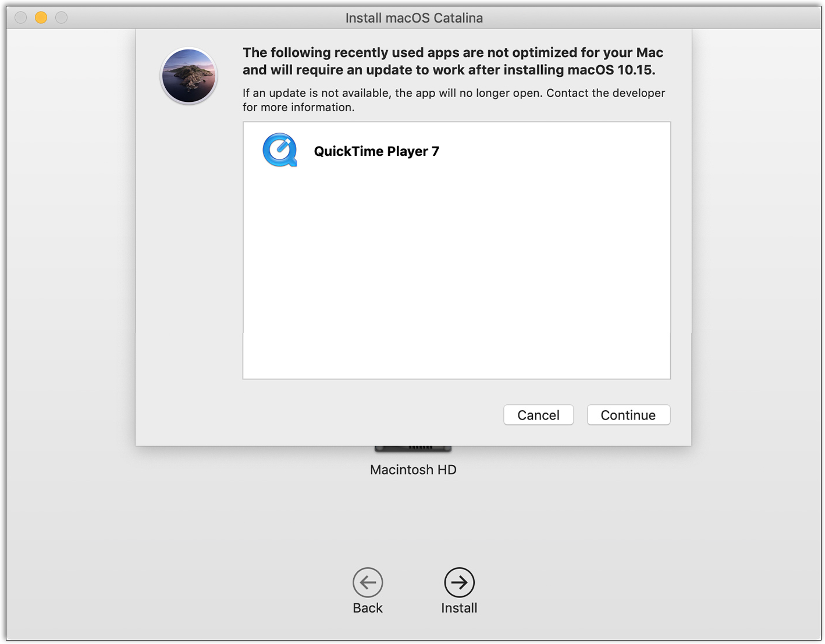Click the blank dialog area left of Cancel

(349, 415)
